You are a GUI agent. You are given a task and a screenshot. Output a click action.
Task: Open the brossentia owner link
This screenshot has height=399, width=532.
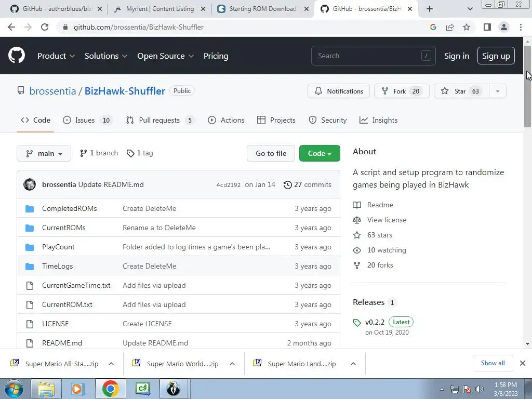tap(52, 91)
